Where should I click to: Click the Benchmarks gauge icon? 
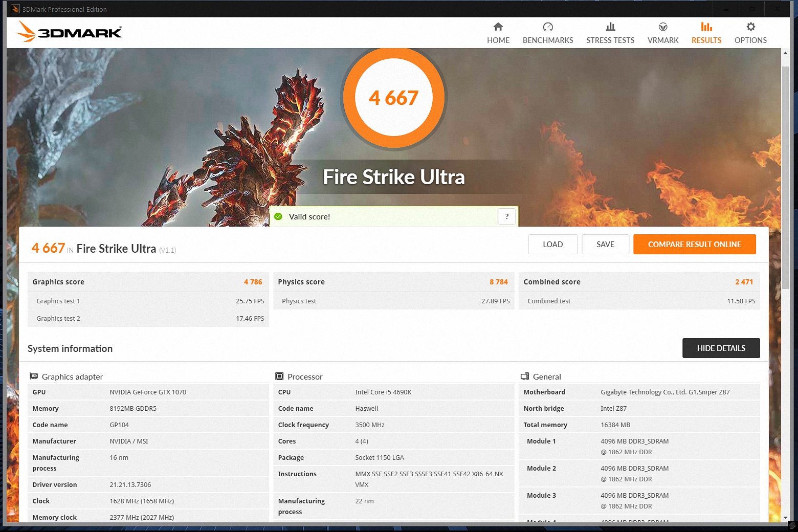coord(548,27)
